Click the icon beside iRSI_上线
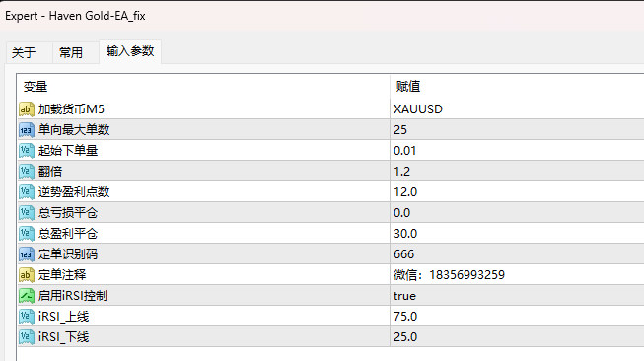 click(x=27, y=317)
